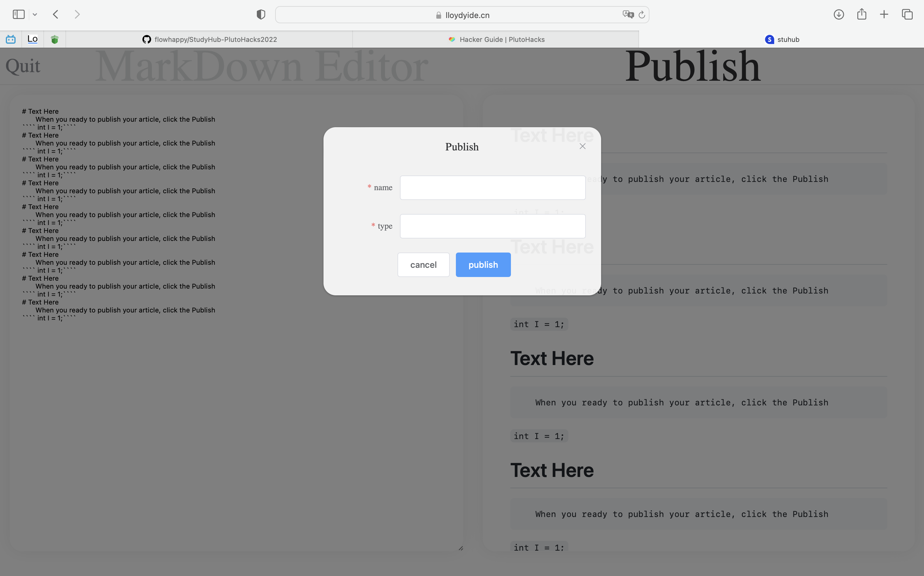Viewport: 924px width, 576px height.
Task: Open the pinned Lo tab
Action: 32,39
